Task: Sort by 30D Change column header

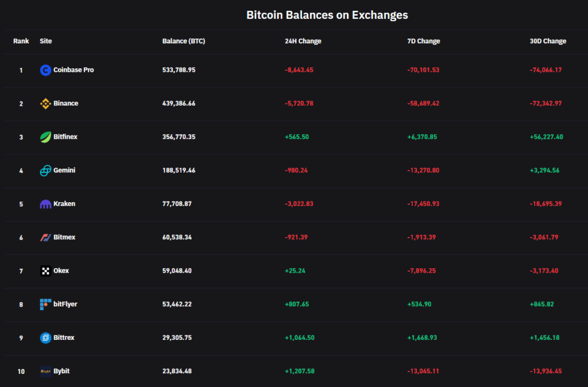Action: pos(548,41)
